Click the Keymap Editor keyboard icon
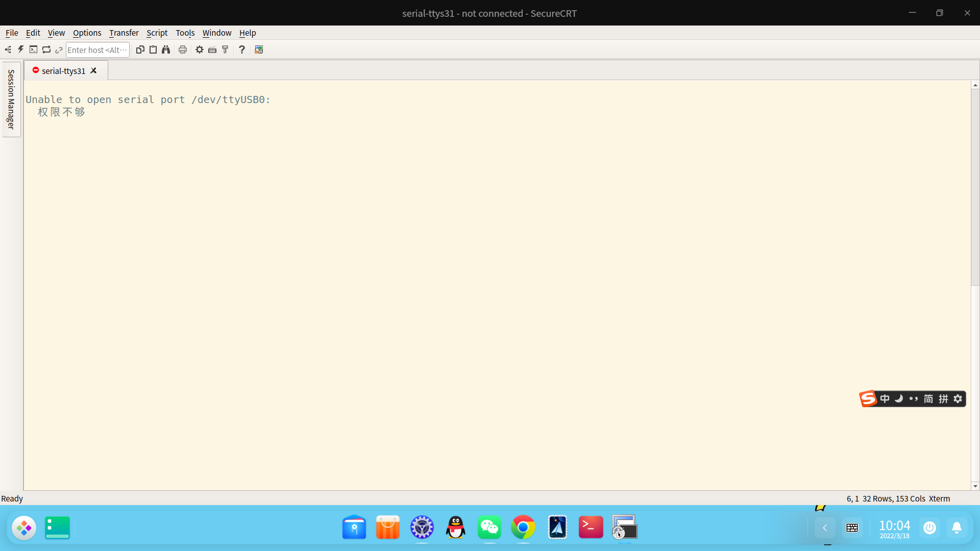Viewport: 980px width, 551px height. [x=212, y=49]
